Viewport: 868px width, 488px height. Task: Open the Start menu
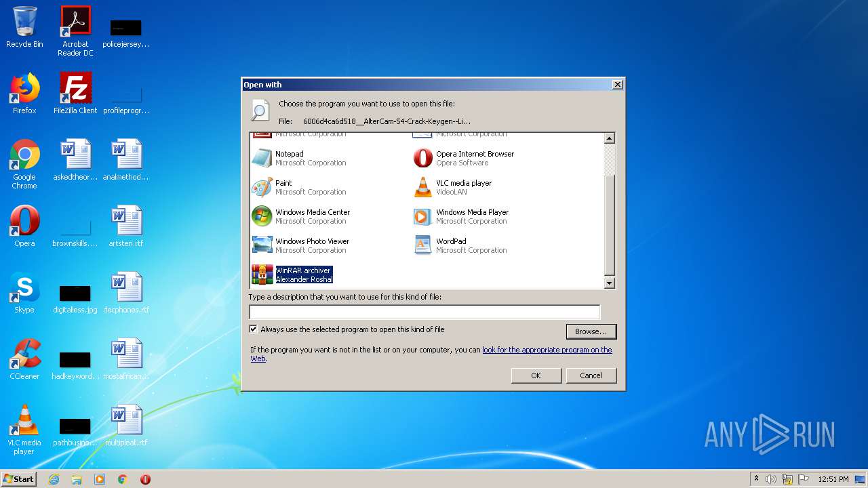(19, 479)
